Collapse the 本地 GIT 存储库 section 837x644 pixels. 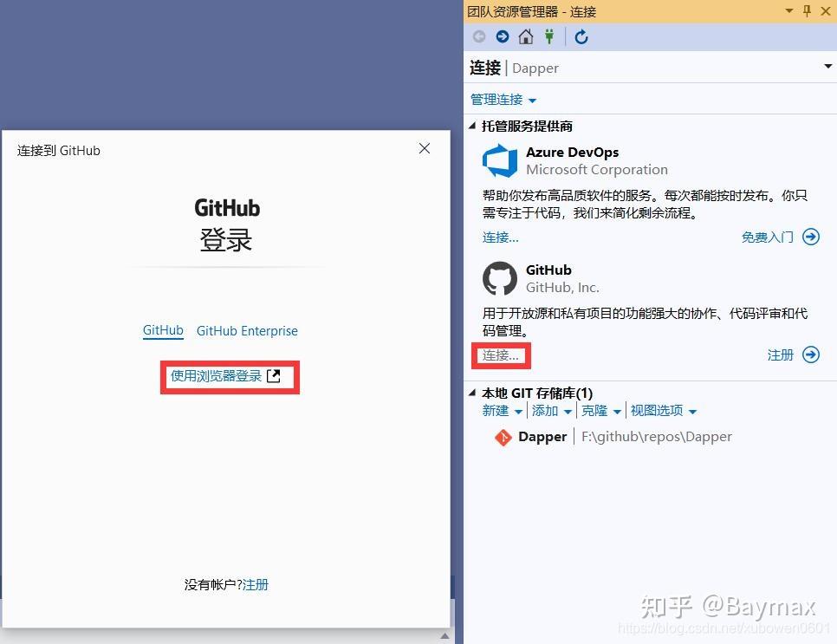click(471, 393)
